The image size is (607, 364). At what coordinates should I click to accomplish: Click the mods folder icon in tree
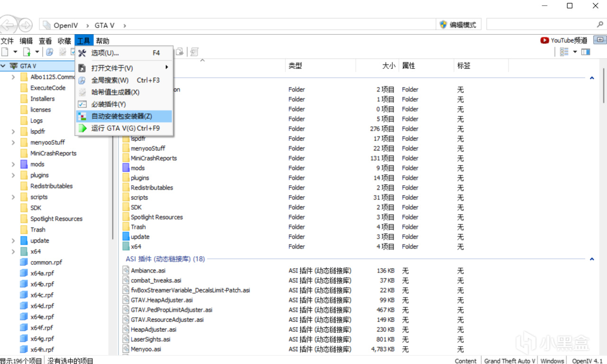[x=24, y=164]
